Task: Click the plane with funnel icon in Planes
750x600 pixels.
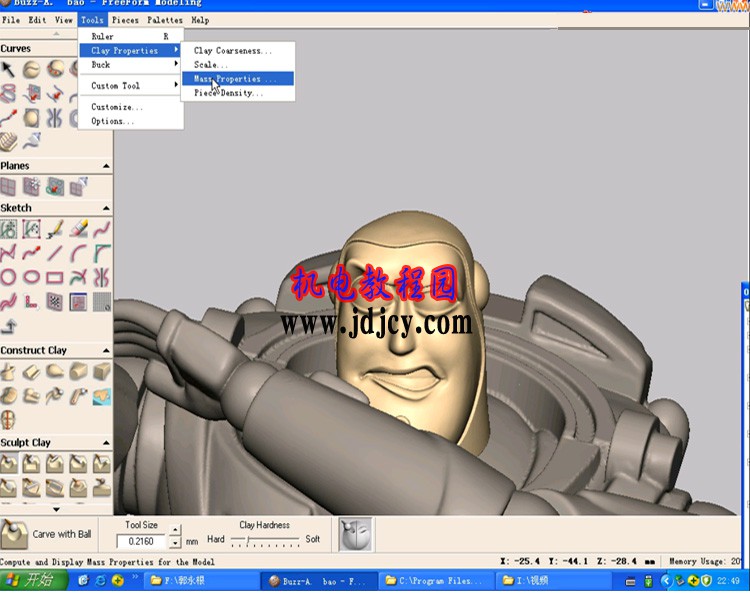Action: click(78, 187)
